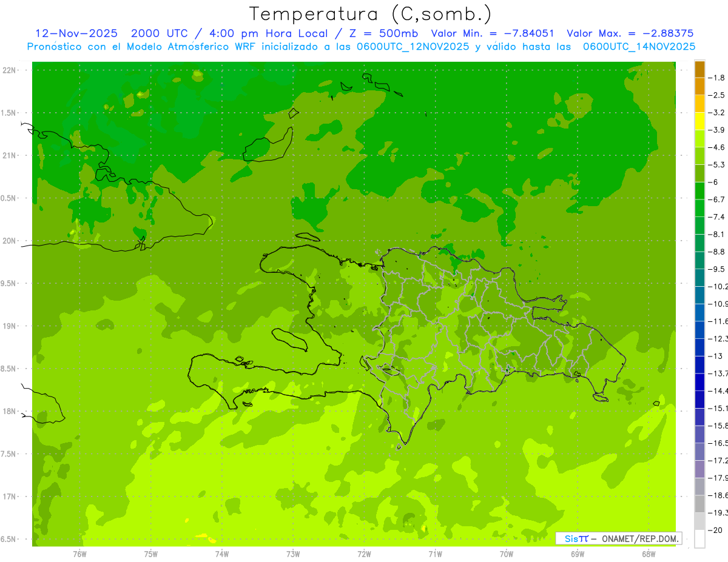Click the '17N' latitude axis label
The image size is (728, 562).
tap(10, 497)
